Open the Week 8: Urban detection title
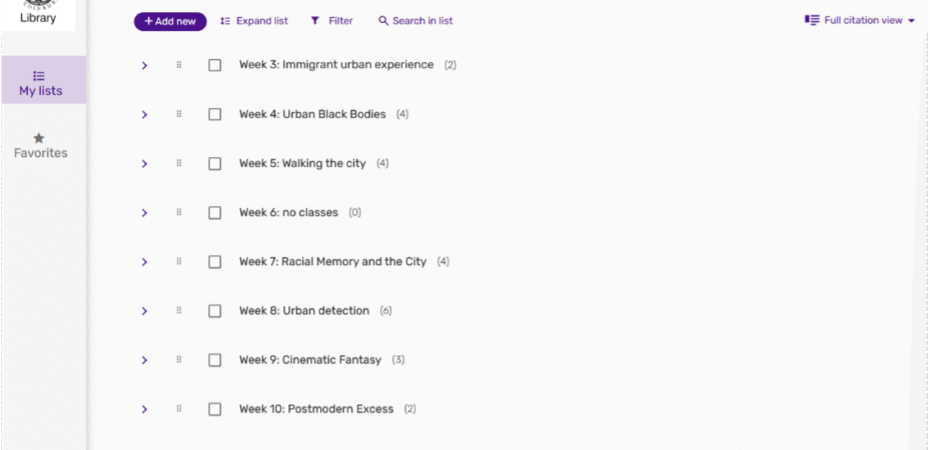930x450 pixels. pos(304,311)
